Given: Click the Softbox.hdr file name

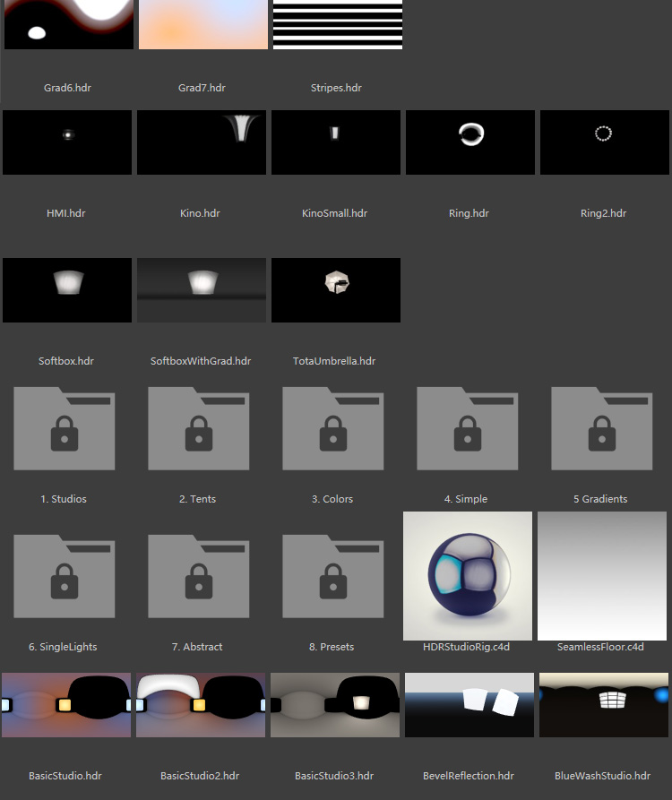Looking at the screenshot, I should pos(65,361).
